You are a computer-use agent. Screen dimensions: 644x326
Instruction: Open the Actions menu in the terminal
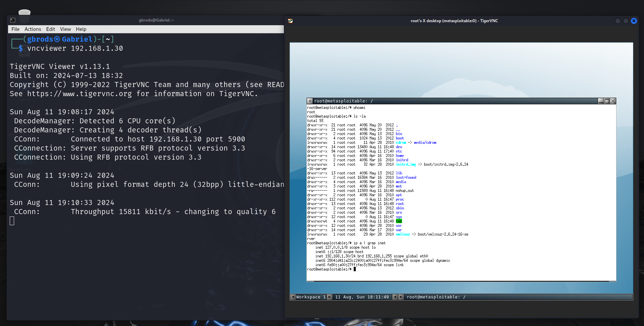(x=33, y=29)
